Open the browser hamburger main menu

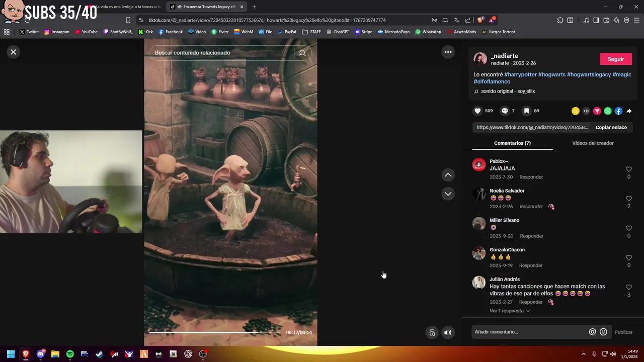point(636,20)
